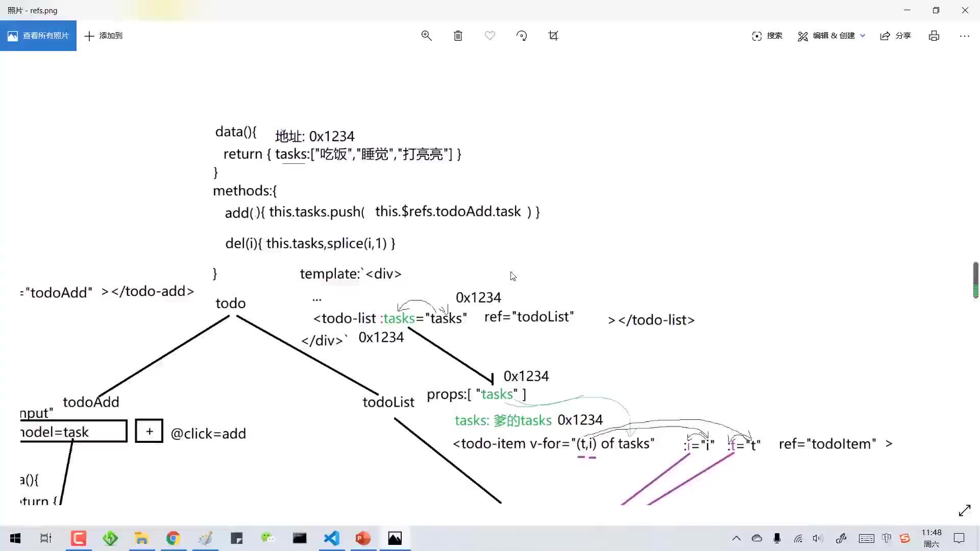The image size is (980, 551).
Task: Open PowerPoint from the taskbar
Action: tap(363, 538)
